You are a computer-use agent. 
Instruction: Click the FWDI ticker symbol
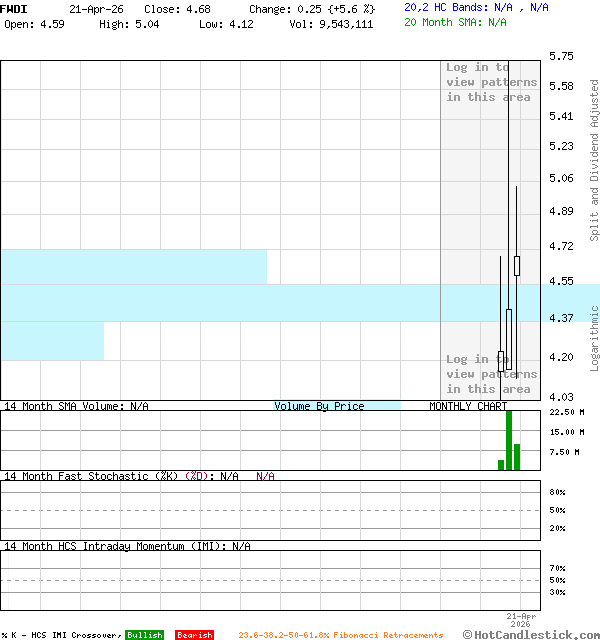(14, 8)
